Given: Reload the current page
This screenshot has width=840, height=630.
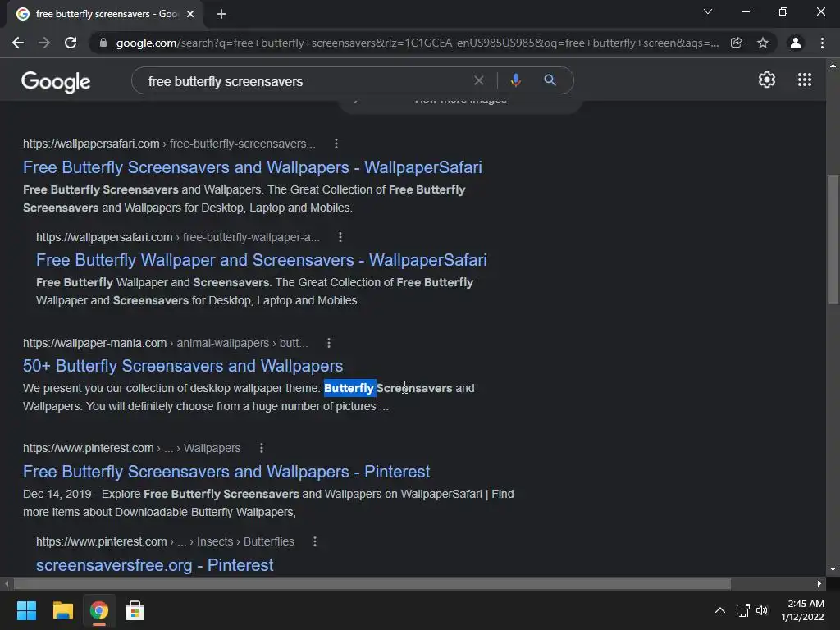Looking at the screenshot, I should pyautogui.click(x=71, y=43).
